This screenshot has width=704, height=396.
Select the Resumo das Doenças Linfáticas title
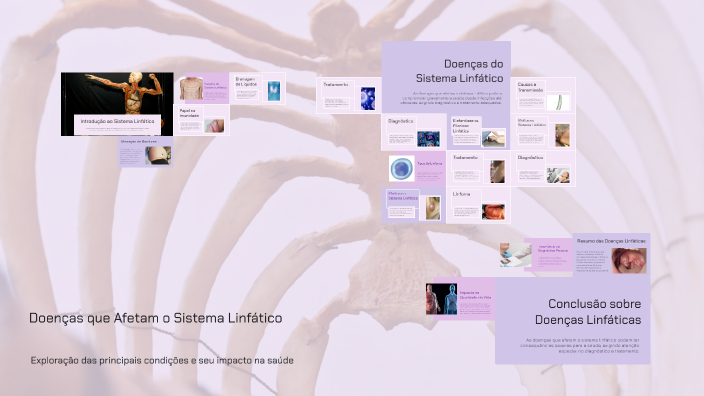click(611, 241)
